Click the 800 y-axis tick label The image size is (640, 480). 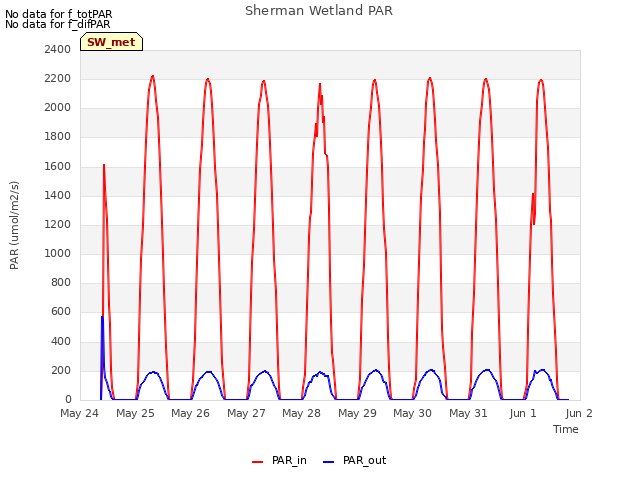(61, 282)
